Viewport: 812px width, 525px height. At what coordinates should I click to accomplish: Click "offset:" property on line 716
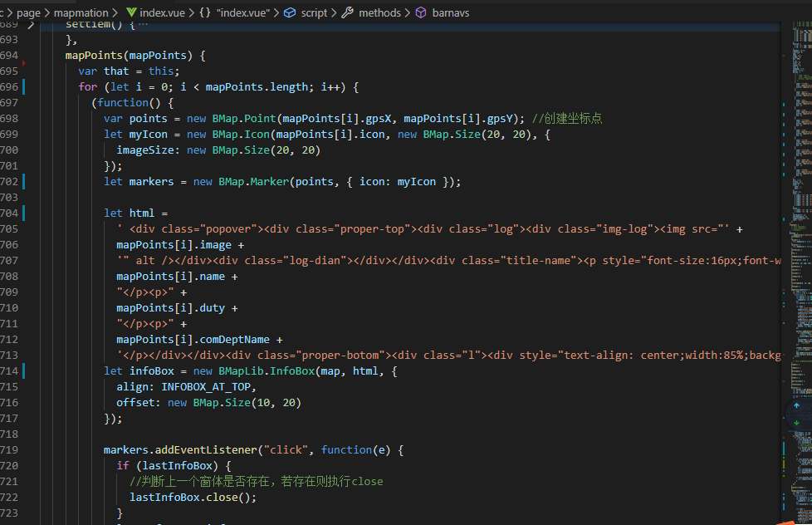point(139,403)
